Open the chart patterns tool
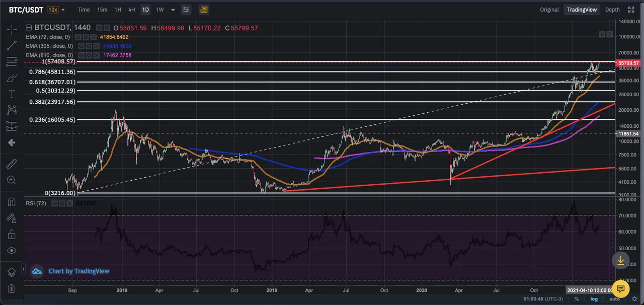Screen dimensions: 644x305 click(x=12, y=110)
